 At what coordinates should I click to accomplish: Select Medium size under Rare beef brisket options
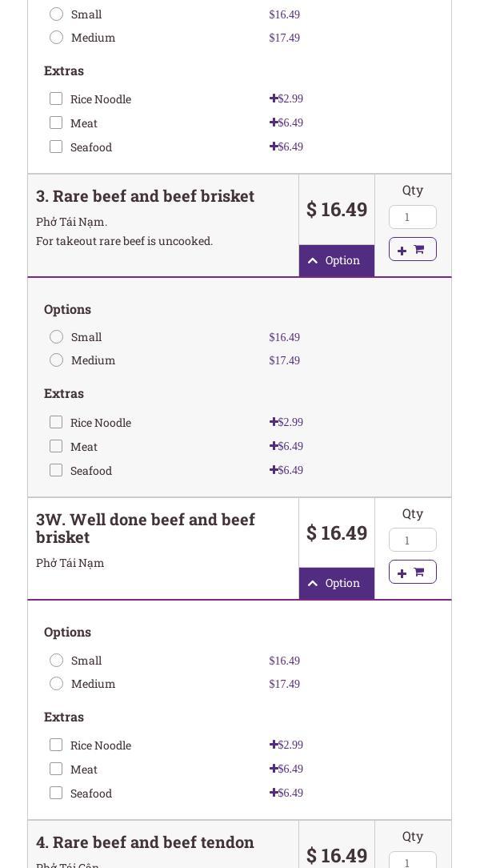point(56,360)
